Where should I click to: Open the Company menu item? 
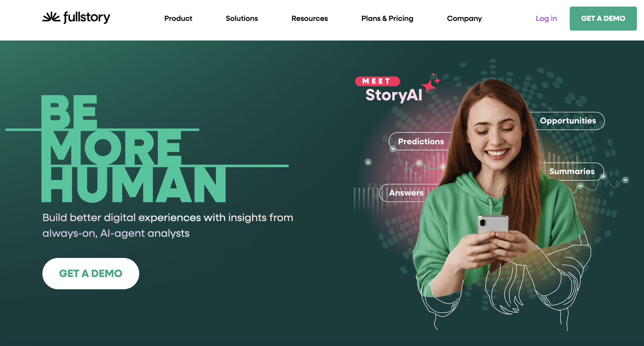point(464,19)
